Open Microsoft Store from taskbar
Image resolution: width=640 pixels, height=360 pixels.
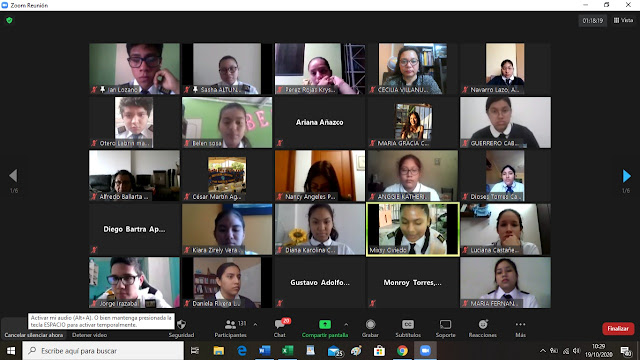coord(379,351)
